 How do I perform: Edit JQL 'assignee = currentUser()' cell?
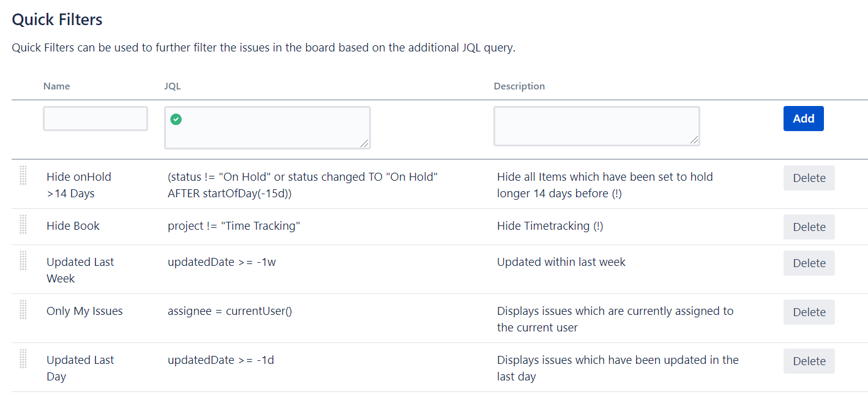tap(230, 311)
